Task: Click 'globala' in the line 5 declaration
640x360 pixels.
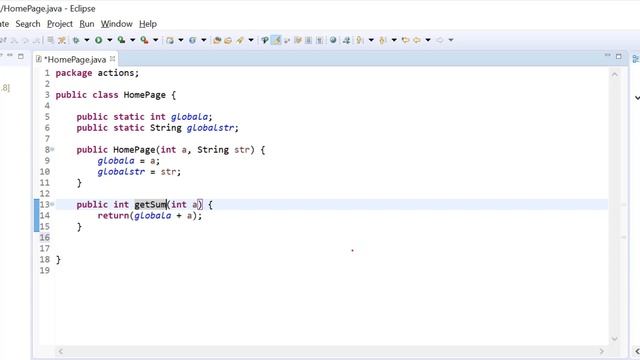Action: tap(189, 117)
